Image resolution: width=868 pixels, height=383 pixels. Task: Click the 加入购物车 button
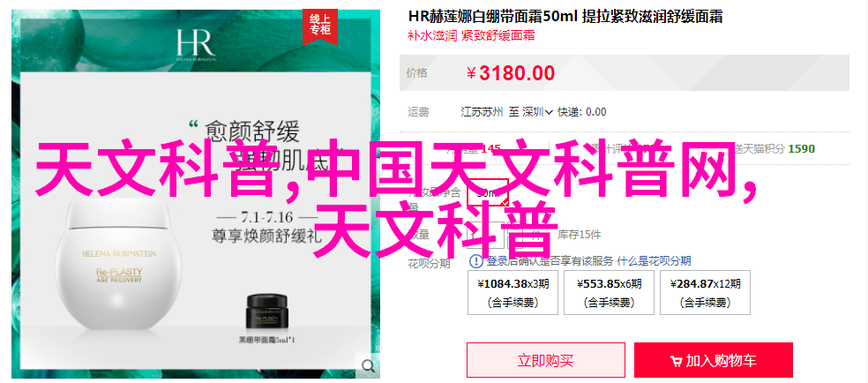point(714,360)
